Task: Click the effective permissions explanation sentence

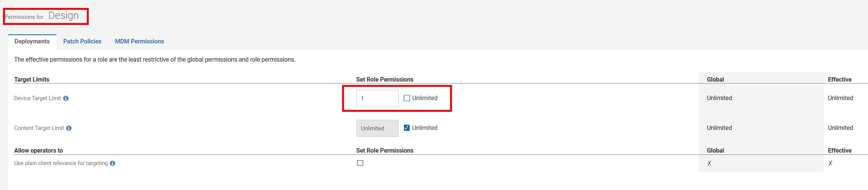Action: pyautogui.click(x=155, y=60)
